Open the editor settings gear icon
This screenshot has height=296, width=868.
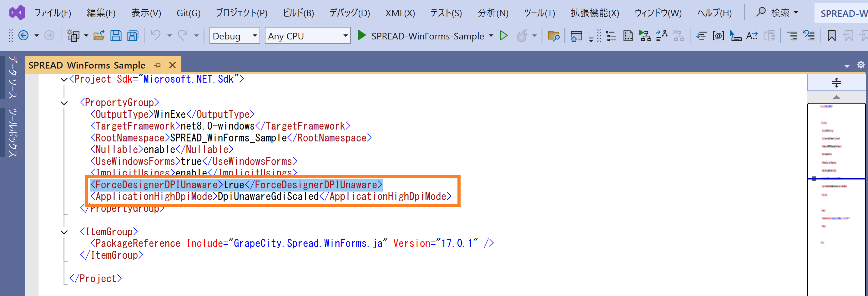pyautogui.click(x=861, y=64)
